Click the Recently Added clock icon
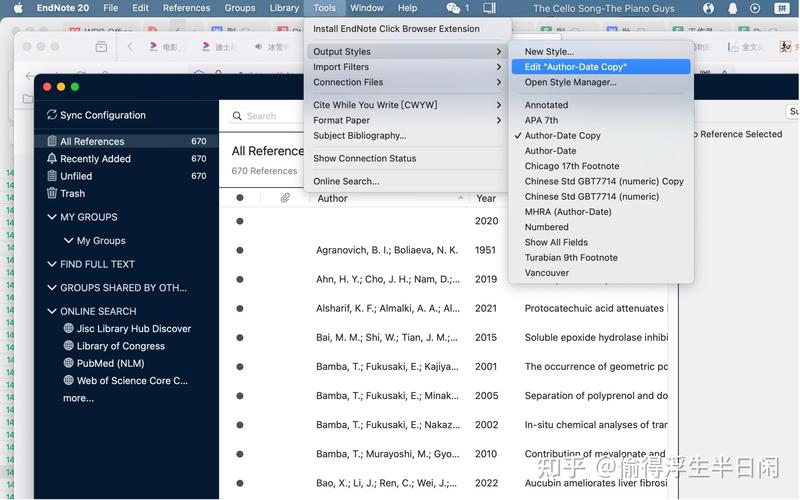The width and height of the screenshot is (800, 500). (x=52, y=159)
